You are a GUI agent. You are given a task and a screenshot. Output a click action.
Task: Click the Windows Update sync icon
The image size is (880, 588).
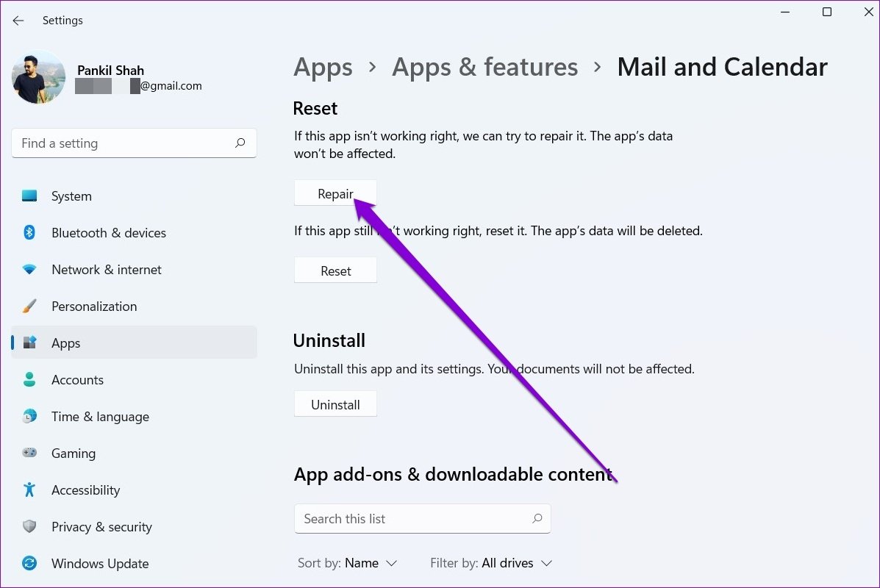tap(29, 563)
